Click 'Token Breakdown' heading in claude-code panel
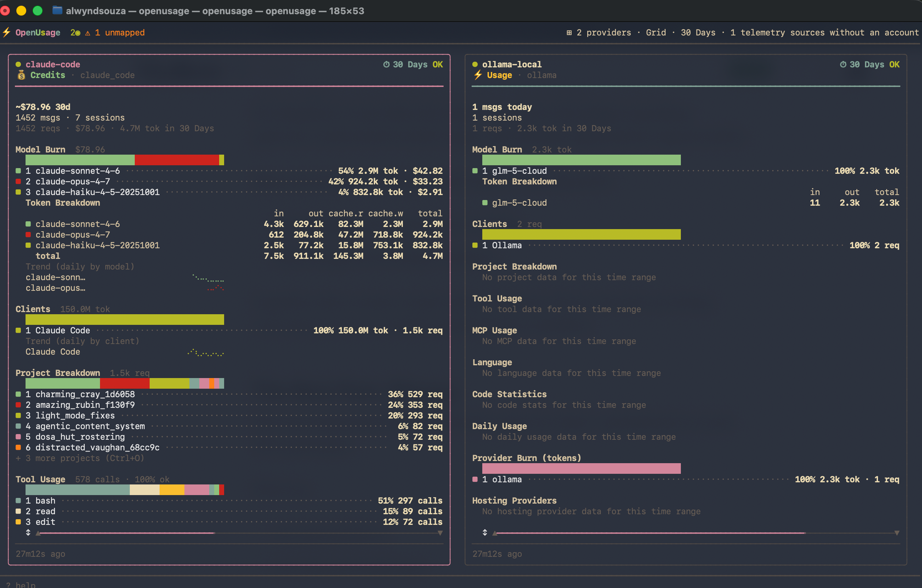 [x=63, y=203]
